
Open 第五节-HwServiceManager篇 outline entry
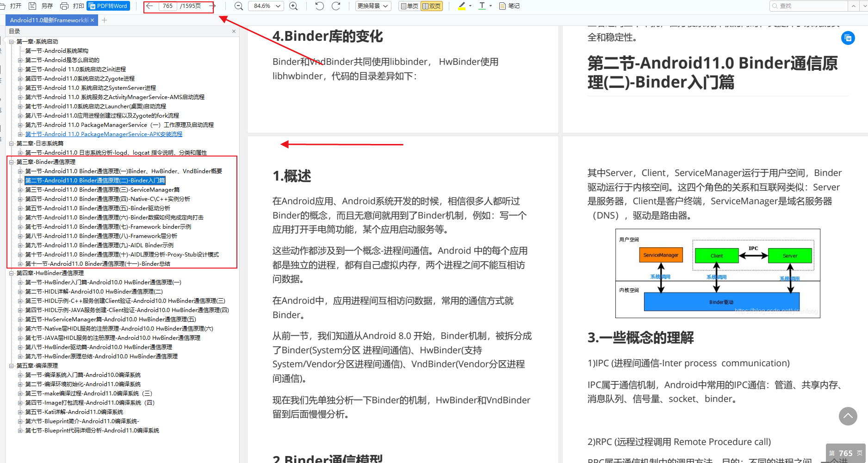click(x=111, y=319)
